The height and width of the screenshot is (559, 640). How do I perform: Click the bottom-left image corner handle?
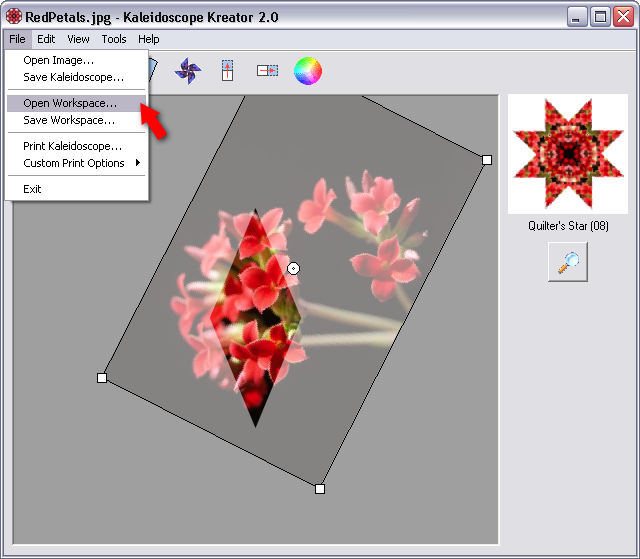(x=102, y=378)
